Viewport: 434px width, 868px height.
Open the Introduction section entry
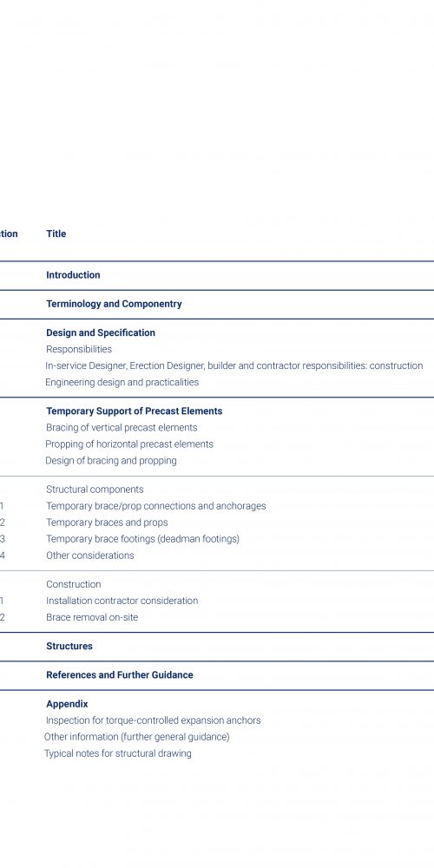73,275
